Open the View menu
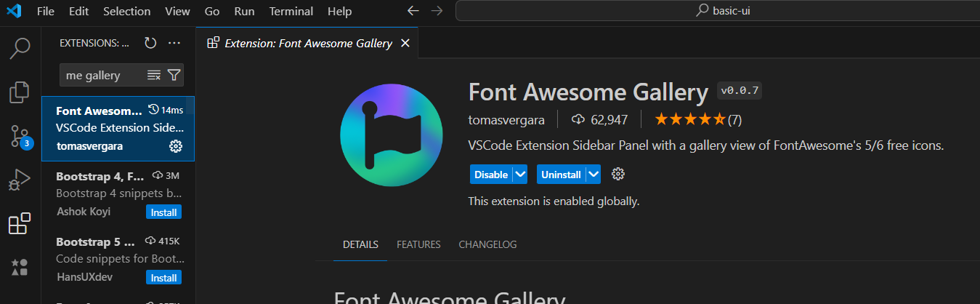 tap(177, 11)
